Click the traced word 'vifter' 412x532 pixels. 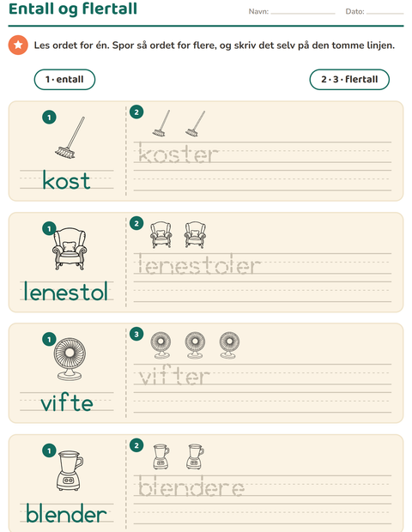[174, 376]
